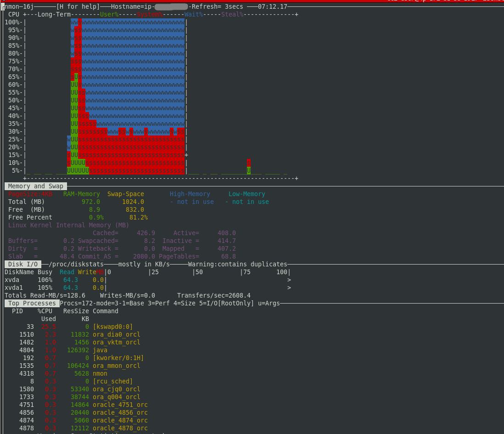The width and height of the screenshot is (504, 434).
Task: Click the ora_mmon_orcl process command
Action: coord(117,366)
